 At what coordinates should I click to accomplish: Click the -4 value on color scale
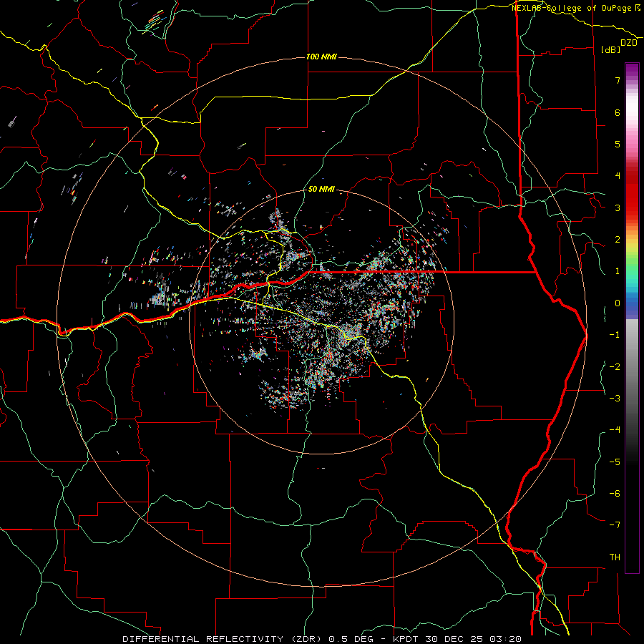(615, 429)
